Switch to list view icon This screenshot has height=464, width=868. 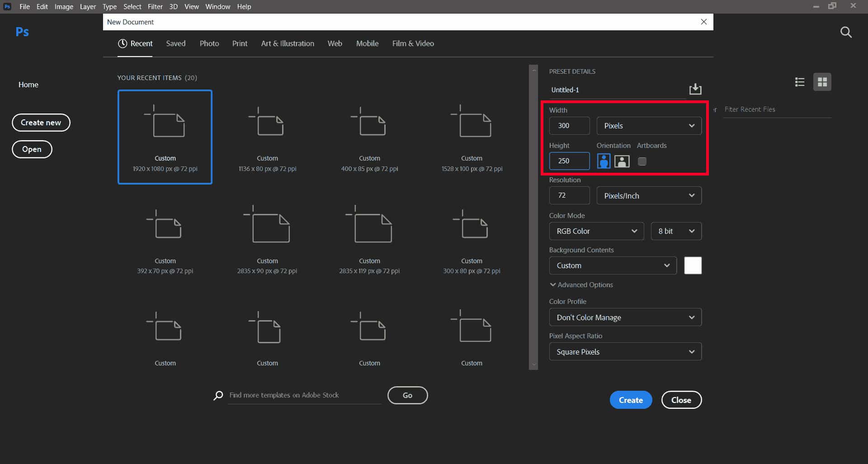coord(800,82)
